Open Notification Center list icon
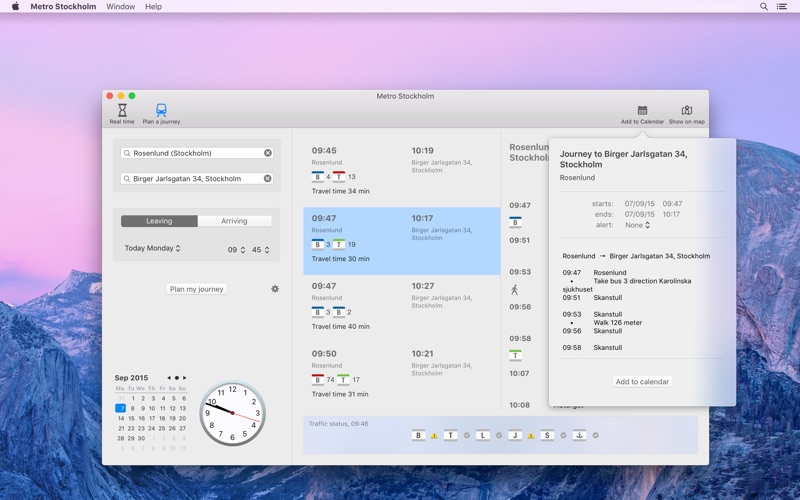The image size is (800, 500). click(x=782, y=7)
